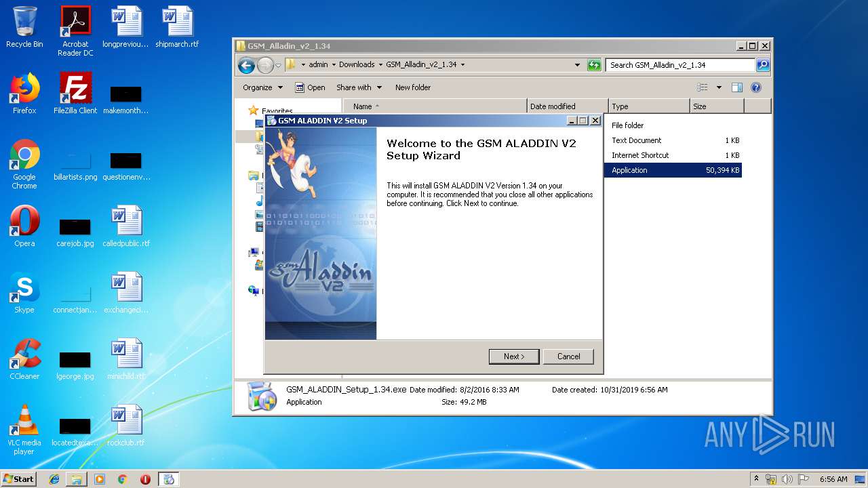Click the Explorer search magnifier icon
Screen dimensions: 868x488
763,65
